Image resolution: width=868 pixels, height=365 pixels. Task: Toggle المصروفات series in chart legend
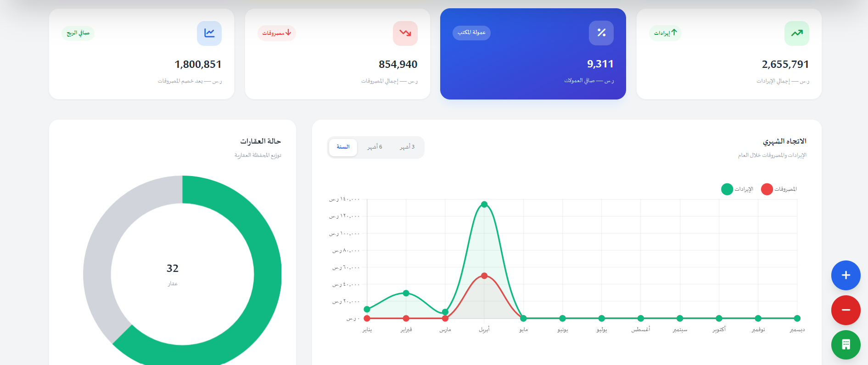(779, 189)
